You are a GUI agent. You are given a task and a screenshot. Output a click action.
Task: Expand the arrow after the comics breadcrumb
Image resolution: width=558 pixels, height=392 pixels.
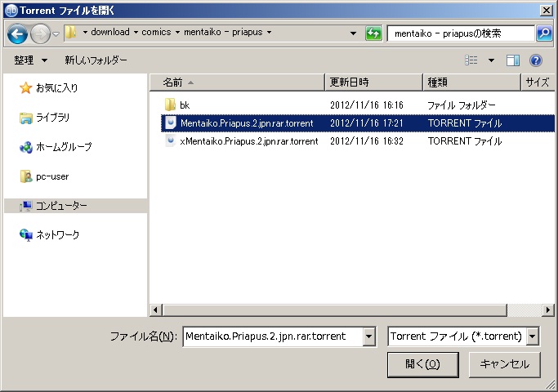pyautogui.click(x=177, y=33)
